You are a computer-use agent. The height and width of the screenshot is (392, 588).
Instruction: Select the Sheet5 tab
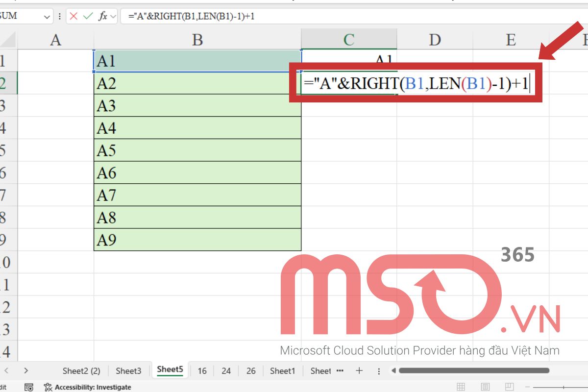click(170, 370)
